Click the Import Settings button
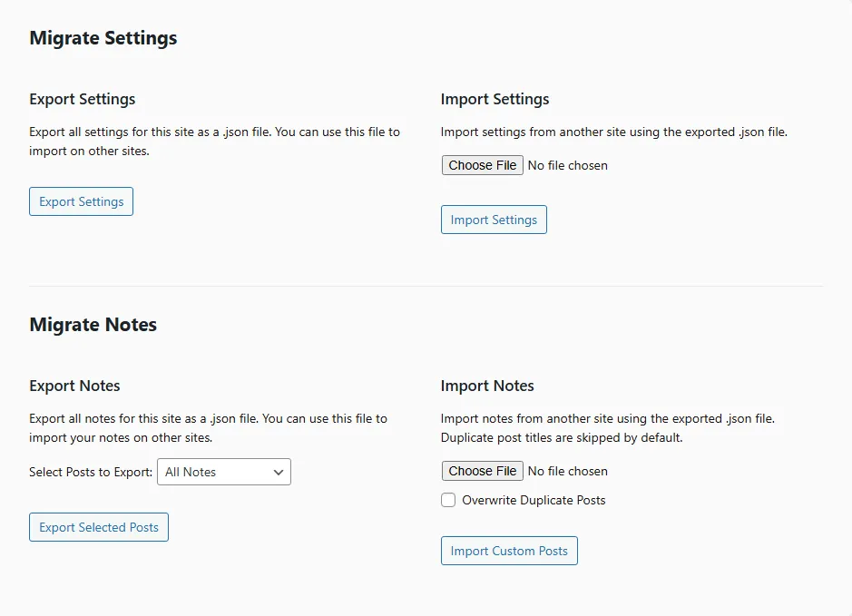Screen dimensions: 852x616 click(494, 220)
